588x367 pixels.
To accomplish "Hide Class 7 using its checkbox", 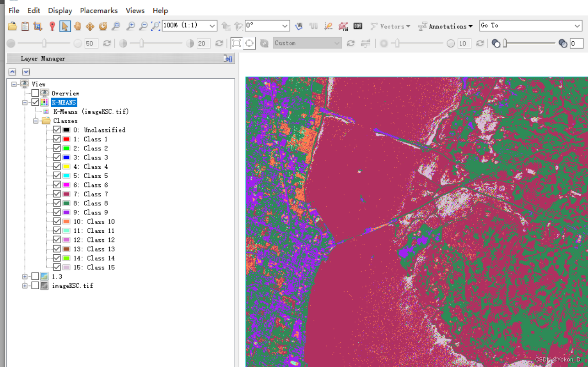I will click(57, 194).
